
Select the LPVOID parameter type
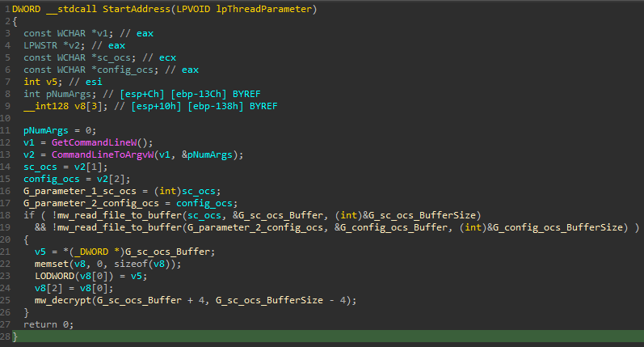(193, 9)
